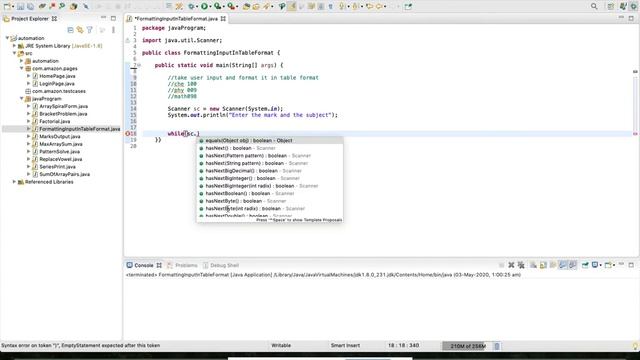
Task: Toggle Scroll Lock in Console toolbar
Action: (x=543, y=265)
